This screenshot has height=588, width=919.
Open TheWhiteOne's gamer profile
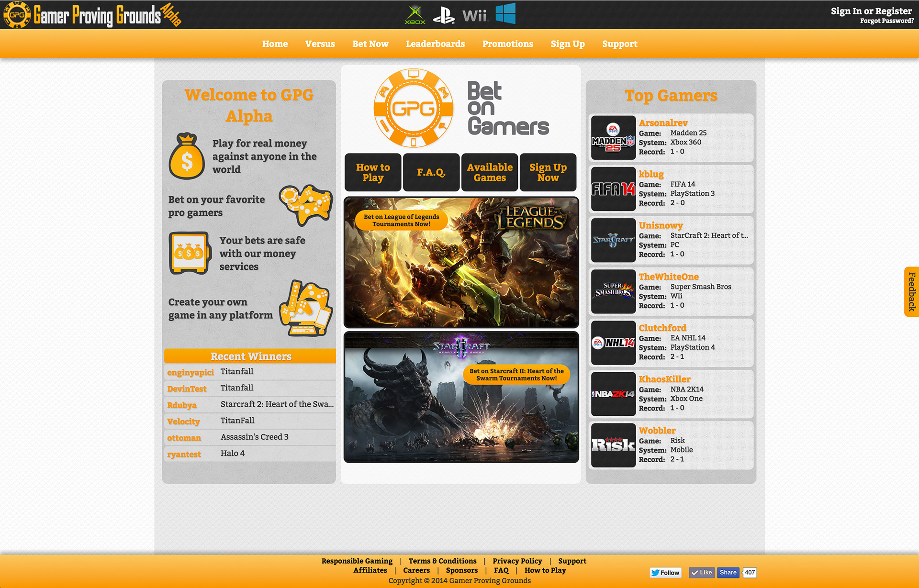pos(669,277)
